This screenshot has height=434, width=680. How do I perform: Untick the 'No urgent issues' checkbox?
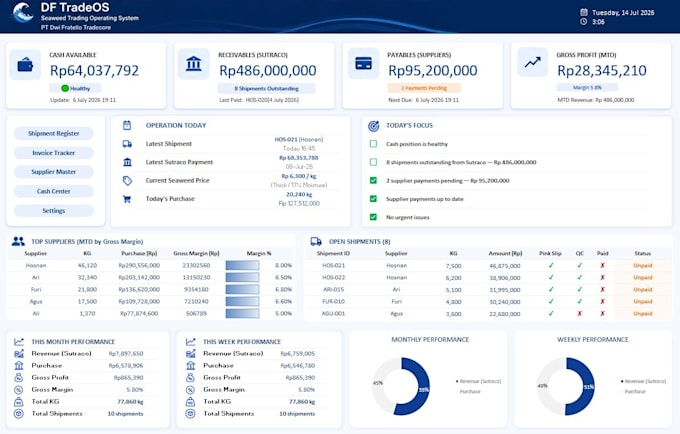click(373, 217)
